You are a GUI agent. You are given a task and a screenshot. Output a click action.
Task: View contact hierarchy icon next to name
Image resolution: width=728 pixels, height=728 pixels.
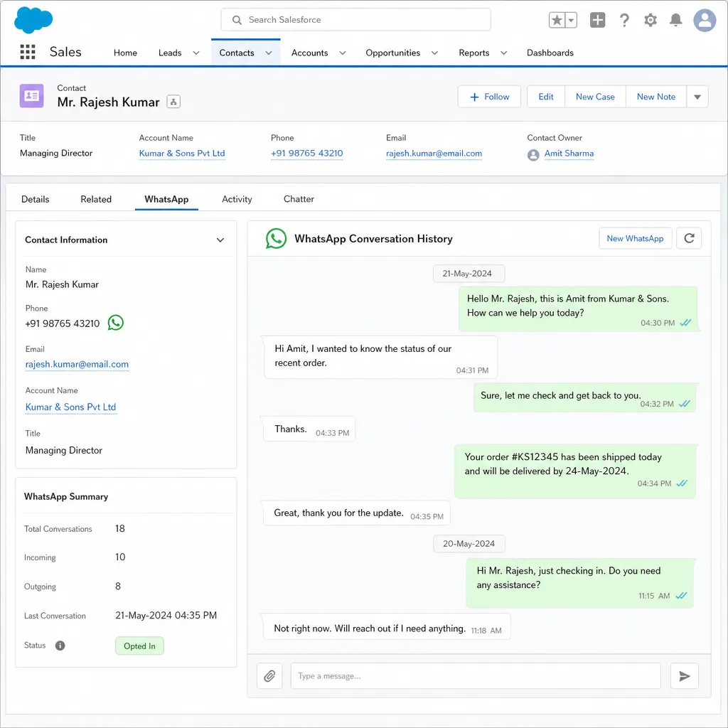pos(173,102)
